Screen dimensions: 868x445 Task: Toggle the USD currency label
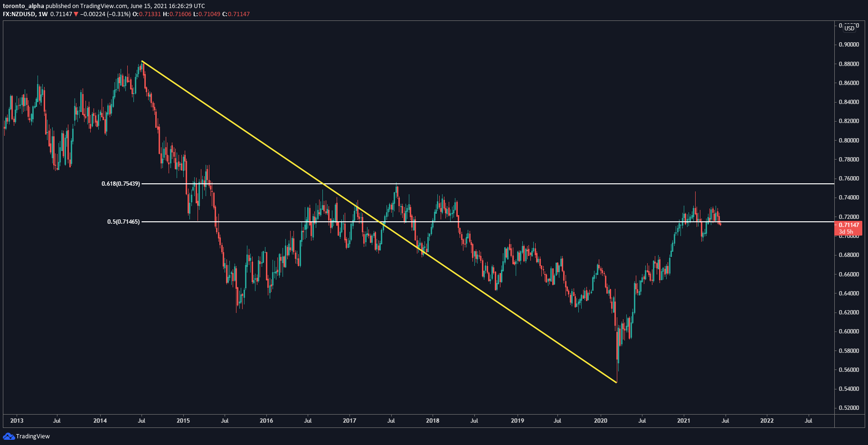click(x=849, y=28)
